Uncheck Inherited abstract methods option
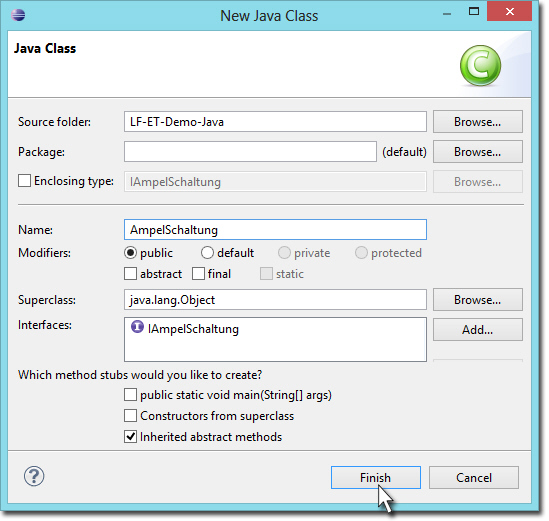Image resolution: width=549 pixels, height=521 pixels. (130, 437)
